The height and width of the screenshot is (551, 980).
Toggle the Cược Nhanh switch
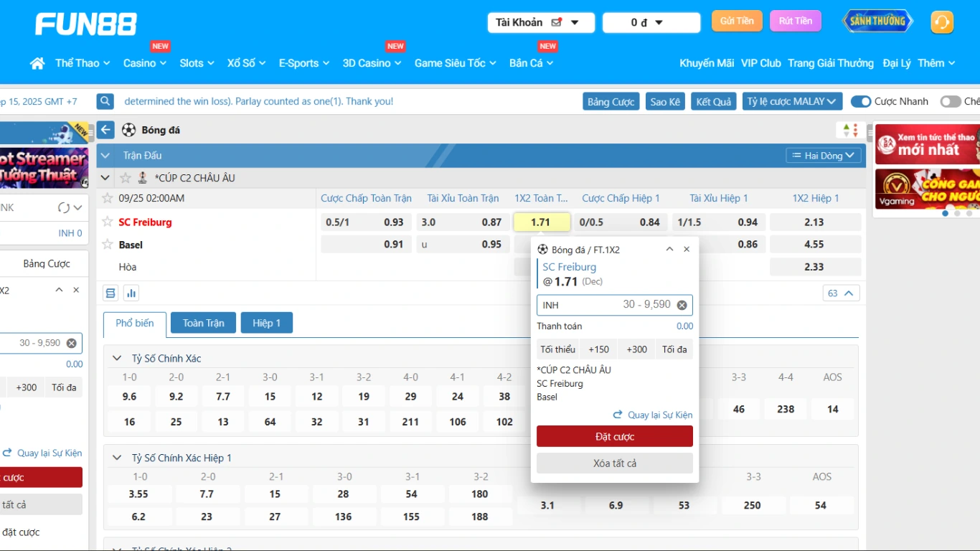[x=860, y=101]
